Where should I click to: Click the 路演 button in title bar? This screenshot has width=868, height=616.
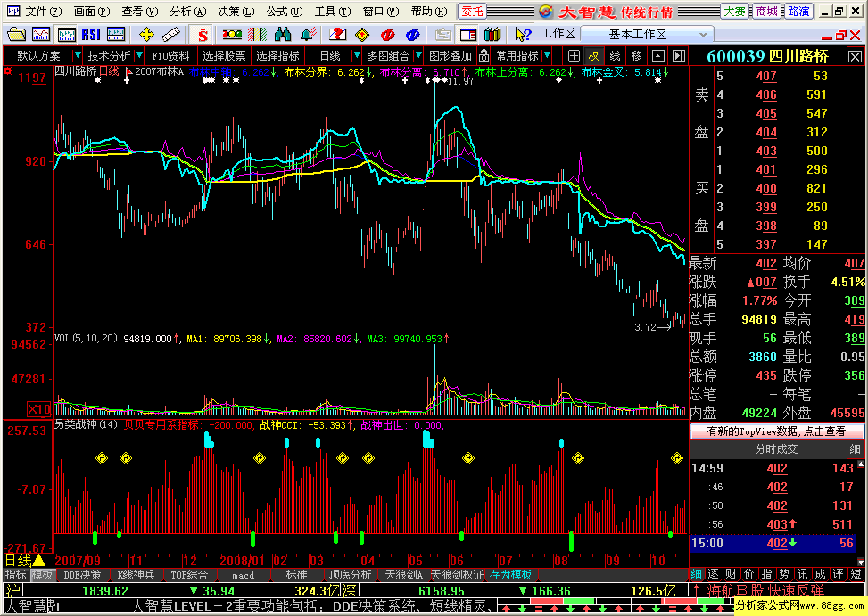click(798, 11)
